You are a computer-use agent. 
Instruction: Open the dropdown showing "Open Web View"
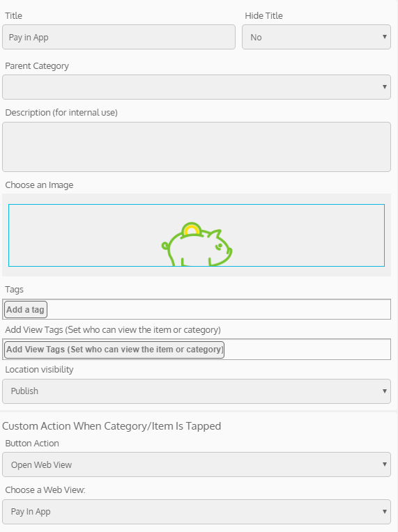[197, 464]
